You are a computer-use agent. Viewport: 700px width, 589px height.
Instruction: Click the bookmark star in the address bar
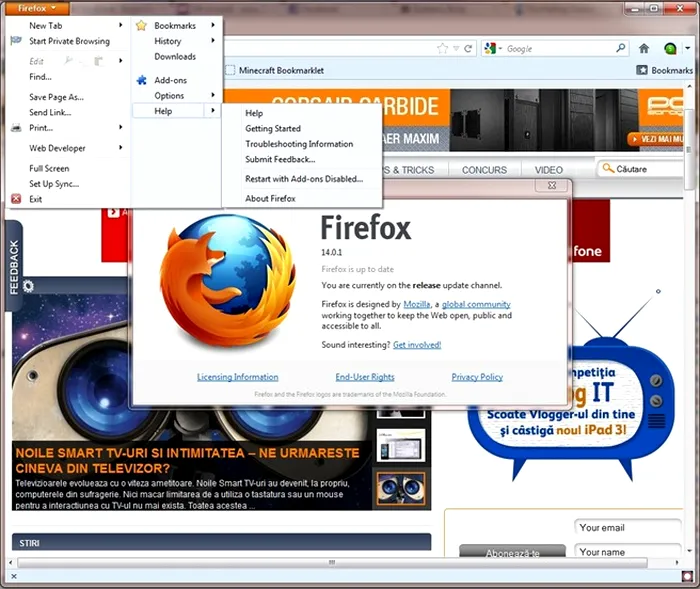[442, 48]
